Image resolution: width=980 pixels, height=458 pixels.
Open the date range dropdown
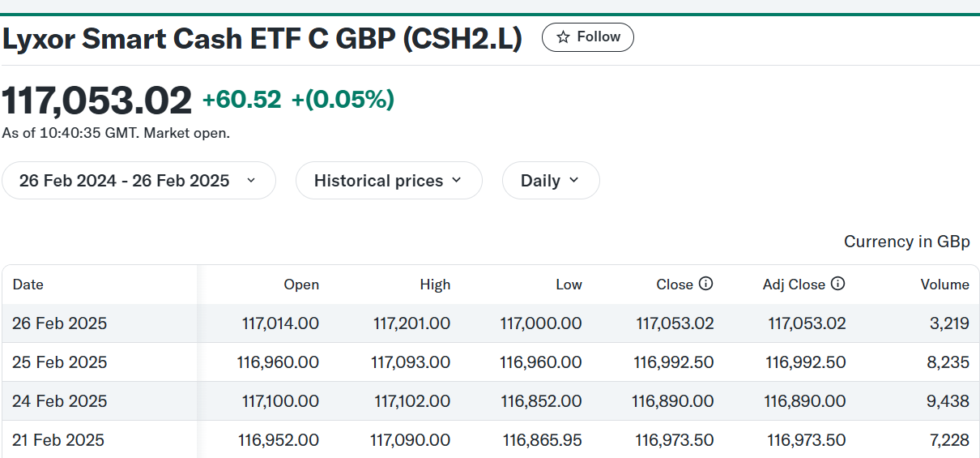[138, 181]
